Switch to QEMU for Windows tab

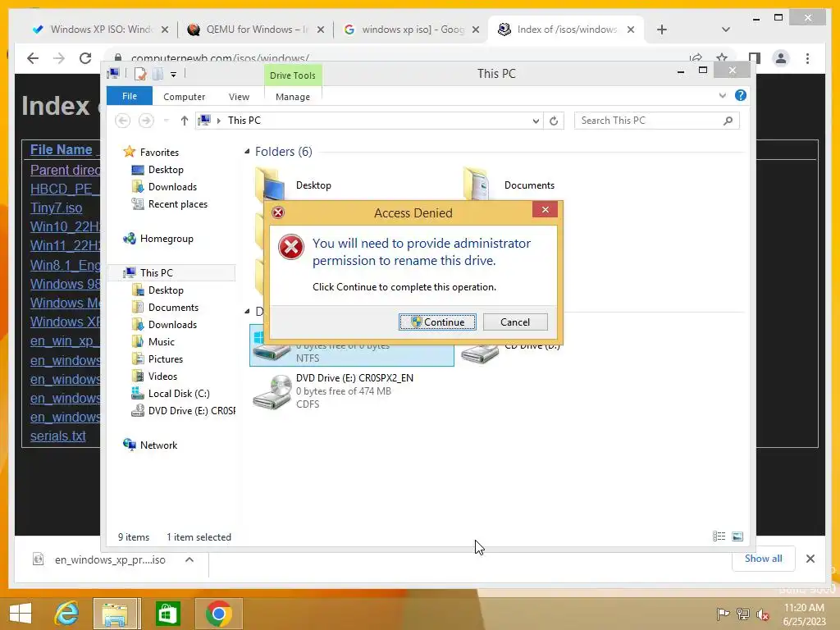click(256, 30)
